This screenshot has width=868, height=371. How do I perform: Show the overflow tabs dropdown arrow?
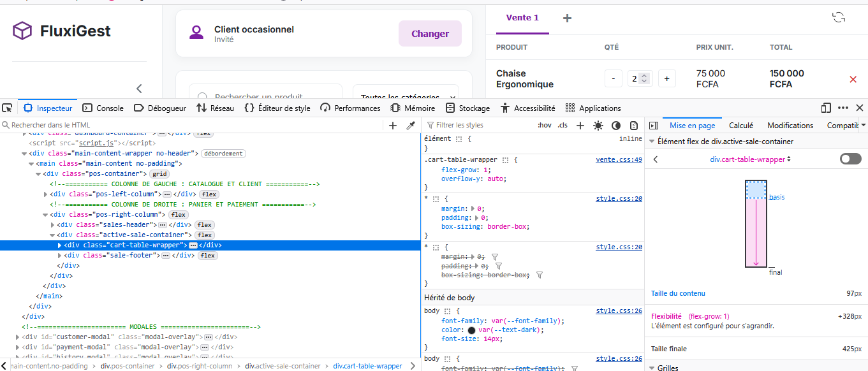(x=864, y=126)
